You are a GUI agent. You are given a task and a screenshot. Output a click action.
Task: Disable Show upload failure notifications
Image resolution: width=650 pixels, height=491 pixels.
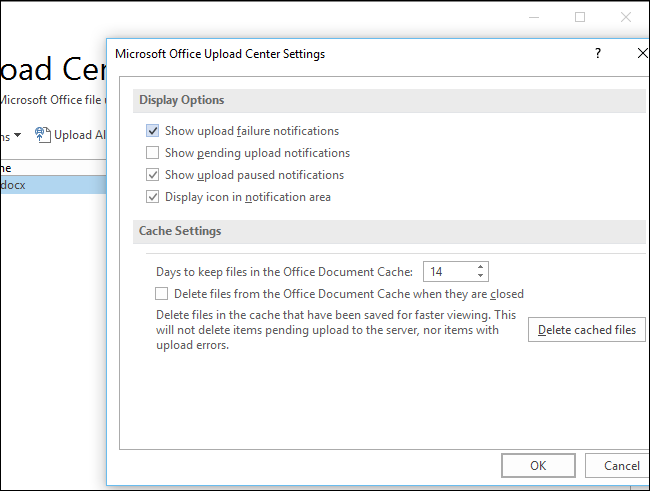[153, 131]
